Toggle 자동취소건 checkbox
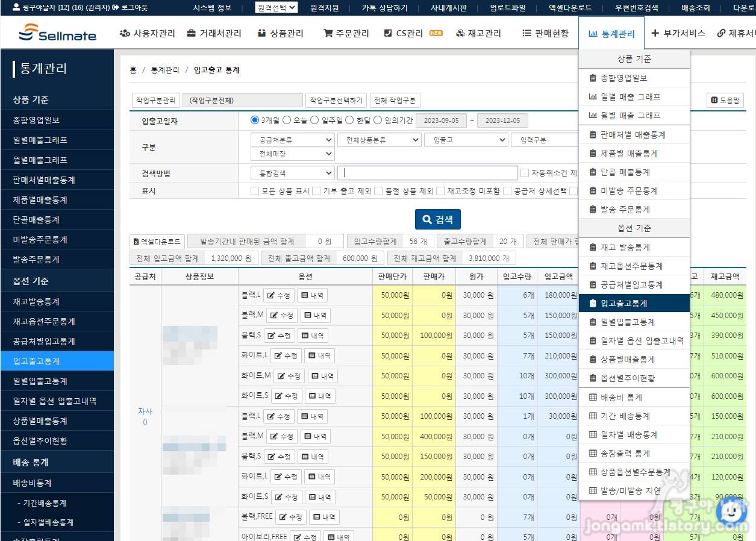Viewport: 756px width, 541px height. [525, 173]
